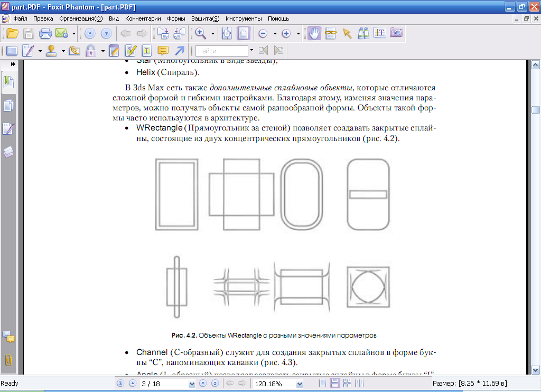Open the Вид menu
Screen dimensions: 541x392
pyautogui.click(x=114, y=18)
